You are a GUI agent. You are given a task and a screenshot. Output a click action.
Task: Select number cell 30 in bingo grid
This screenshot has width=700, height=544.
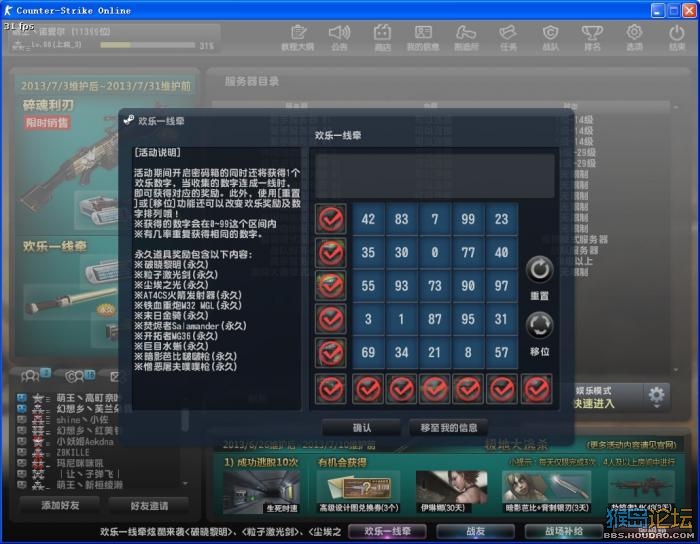pyautogui.click(x=401, y=253)
